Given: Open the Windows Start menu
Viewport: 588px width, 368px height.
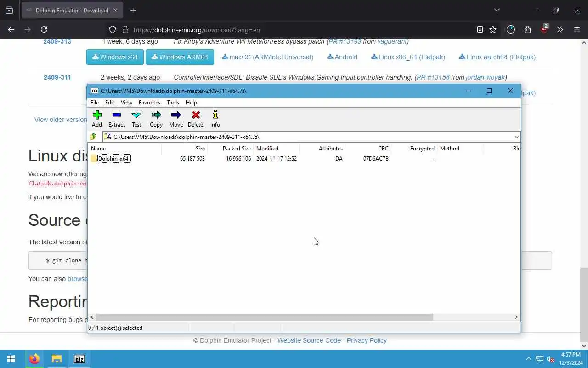Looking at the screenshot, I should 11,359.
